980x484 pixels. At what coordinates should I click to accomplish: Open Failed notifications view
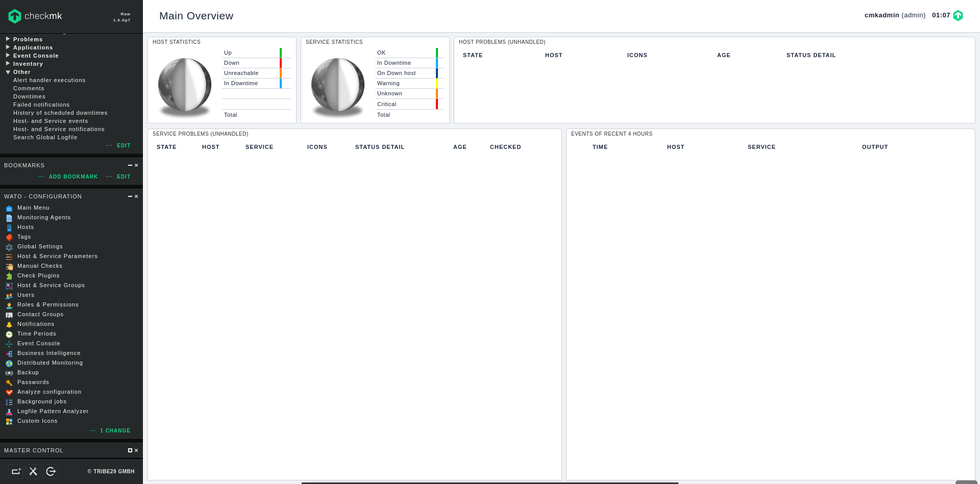point(41,105)
